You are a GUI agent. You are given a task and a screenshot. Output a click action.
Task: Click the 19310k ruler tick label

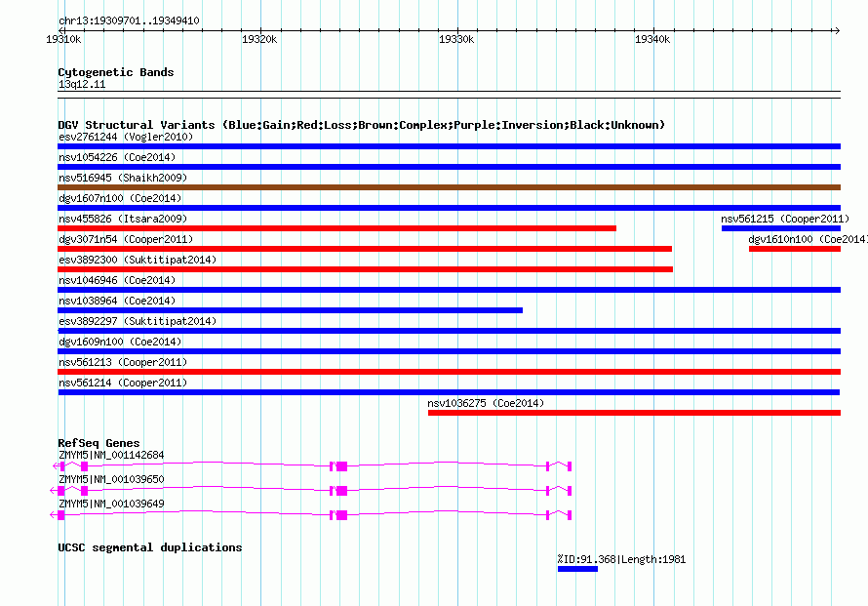click(63, 39)
